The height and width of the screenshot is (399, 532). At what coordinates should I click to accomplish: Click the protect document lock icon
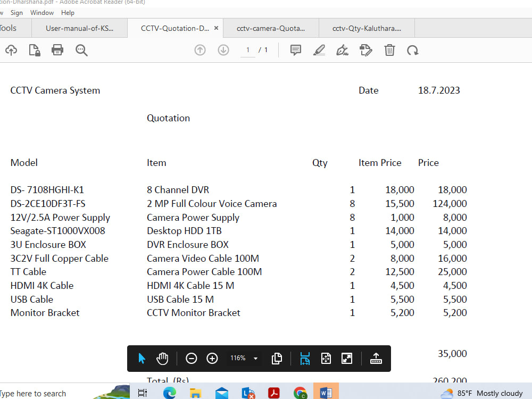coord(34,50)
